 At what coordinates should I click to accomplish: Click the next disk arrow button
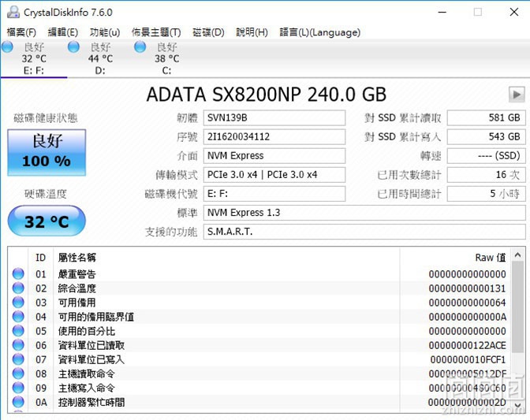[517, 95]
